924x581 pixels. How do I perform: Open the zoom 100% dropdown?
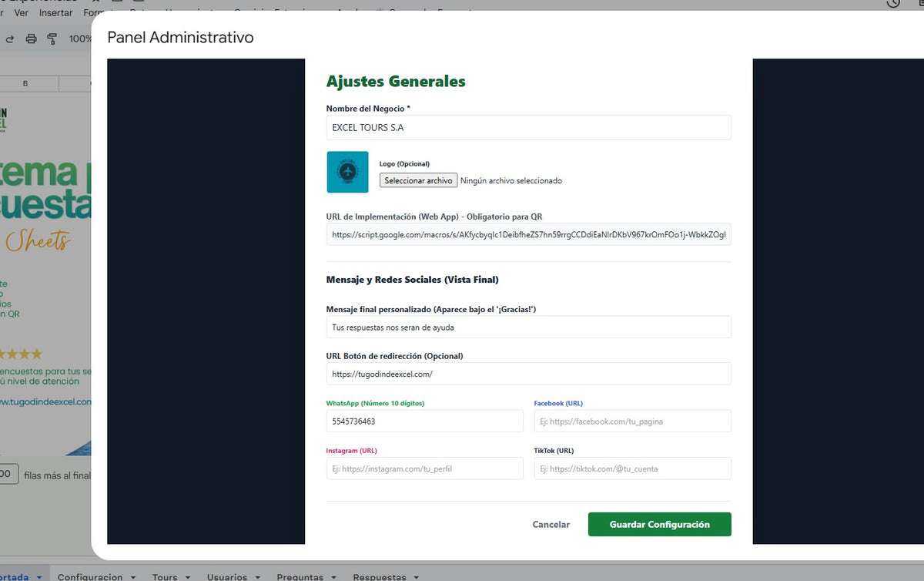(80, 39)
